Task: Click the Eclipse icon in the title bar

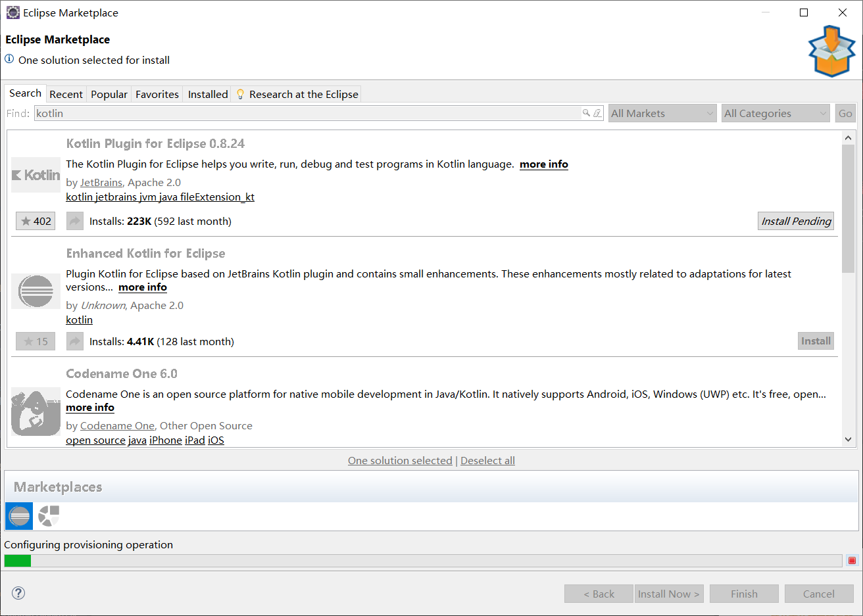Action: [x=12, y=12]
